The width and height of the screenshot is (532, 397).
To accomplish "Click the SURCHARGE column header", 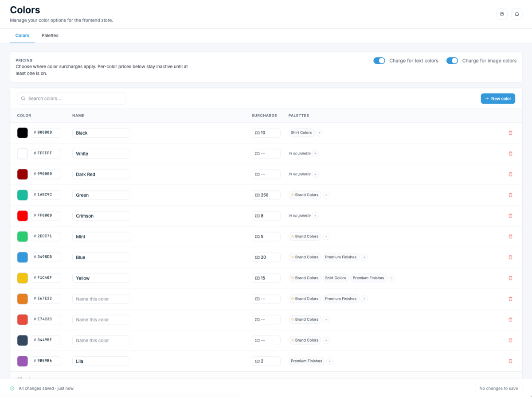I will (x=264, y=116).
